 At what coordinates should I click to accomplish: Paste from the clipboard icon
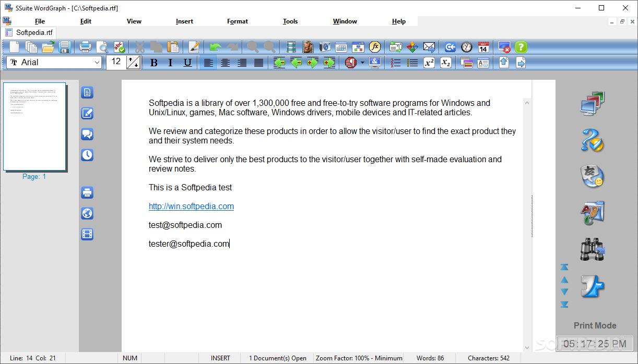173,47
